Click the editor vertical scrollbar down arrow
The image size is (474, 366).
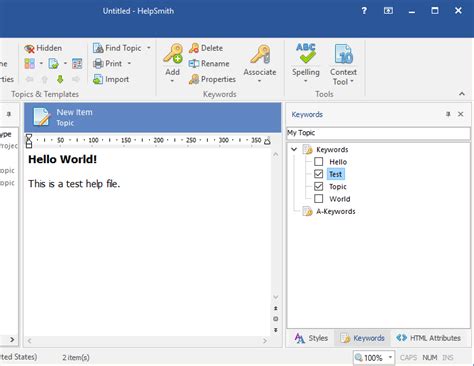pos(276,297)
